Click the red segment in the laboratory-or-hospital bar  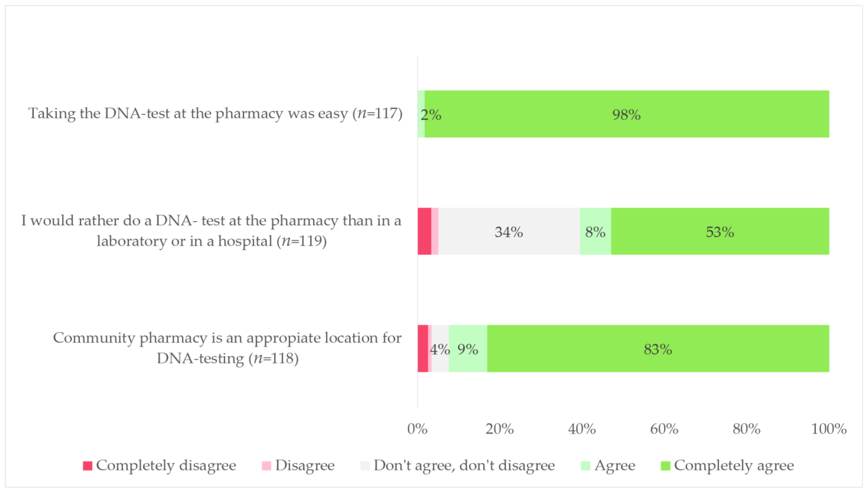point(424,231)
